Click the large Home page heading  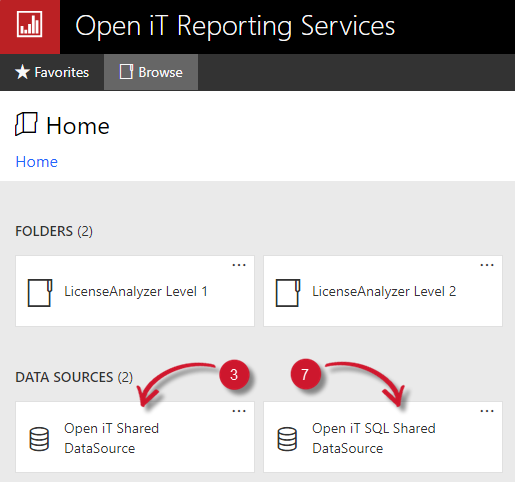pyautogui.click(x=78, y=126)
